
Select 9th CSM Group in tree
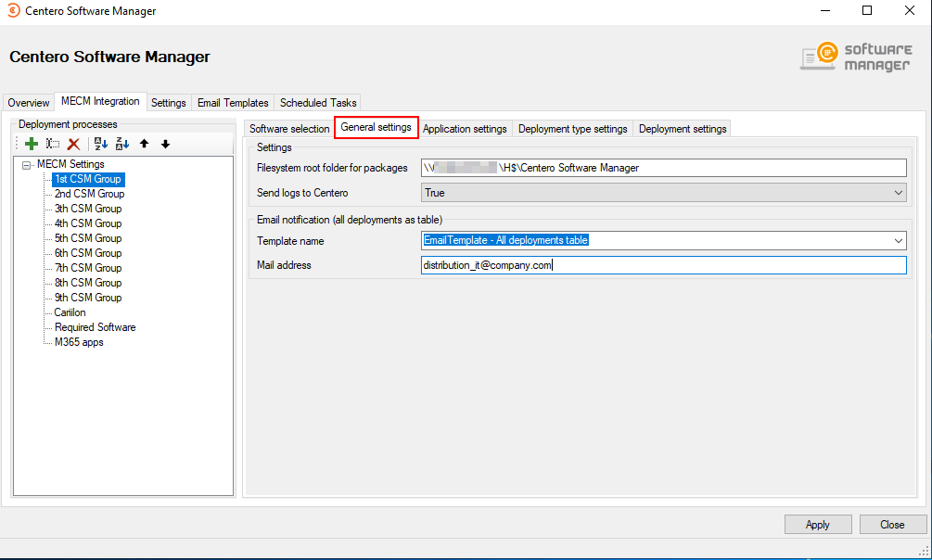[x=88, y=298]
